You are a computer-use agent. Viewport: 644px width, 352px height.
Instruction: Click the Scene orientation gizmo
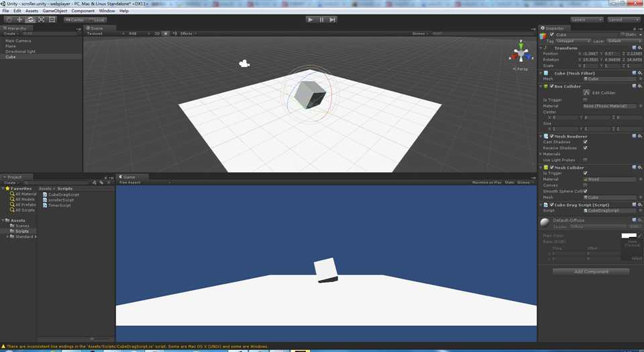pyautogui.click(x=521, y=52)
